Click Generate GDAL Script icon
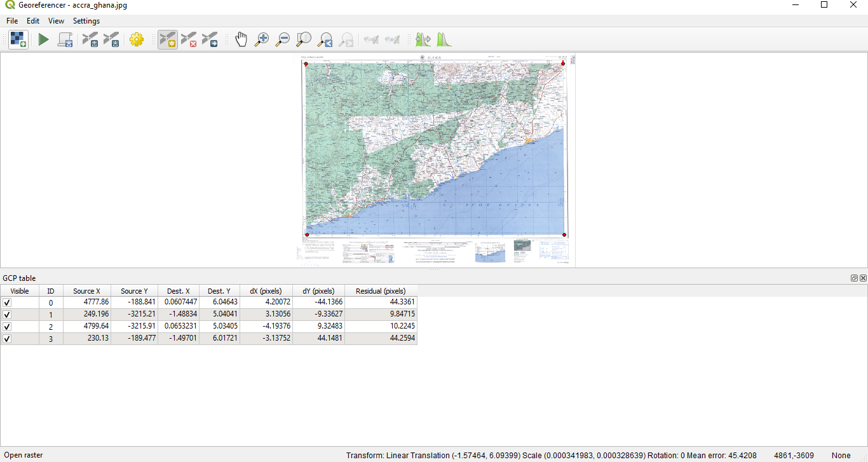 (x=65, y=40)
